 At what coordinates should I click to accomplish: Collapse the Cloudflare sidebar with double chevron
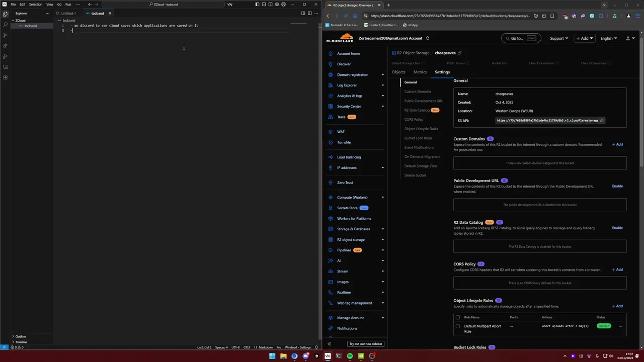click(x=329, y=344)
